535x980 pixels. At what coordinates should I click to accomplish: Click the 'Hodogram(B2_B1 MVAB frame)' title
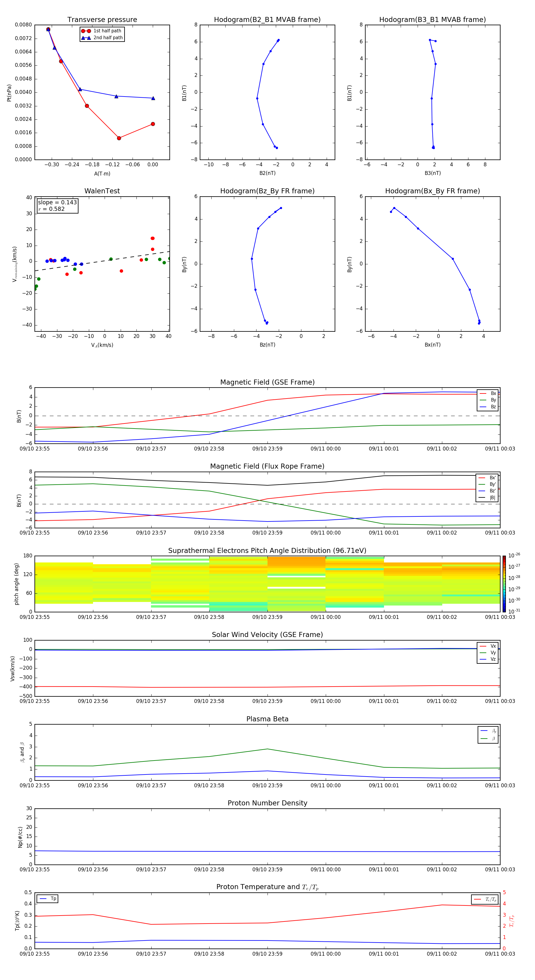pos(267,19)
